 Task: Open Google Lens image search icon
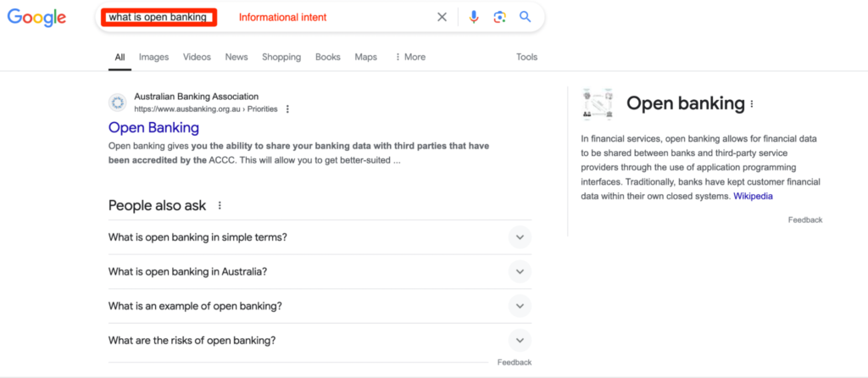(499, 17)
